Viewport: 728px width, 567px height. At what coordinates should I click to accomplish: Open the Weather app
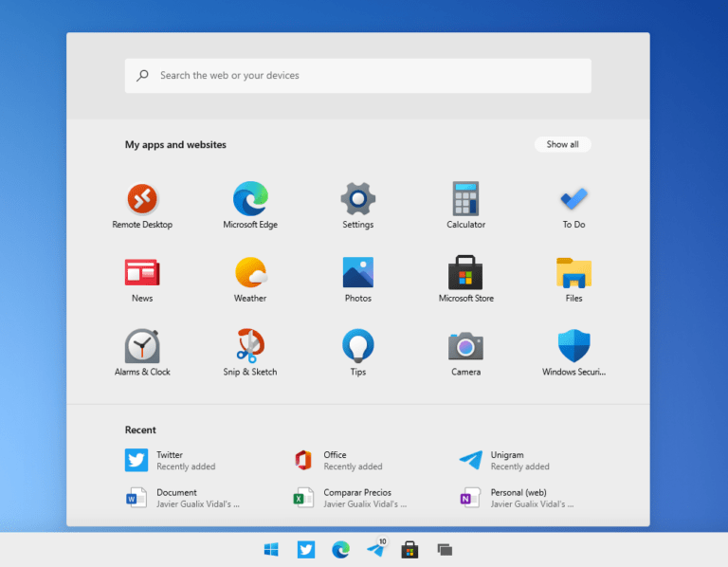point(250,280)
